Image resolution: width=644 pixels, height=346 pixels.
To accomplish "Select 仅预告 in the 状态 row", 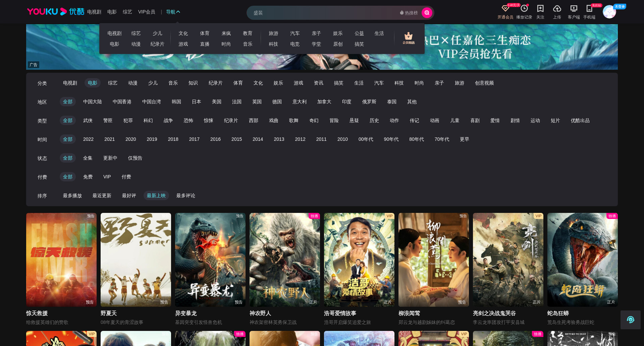I will [x=135, y=158].
